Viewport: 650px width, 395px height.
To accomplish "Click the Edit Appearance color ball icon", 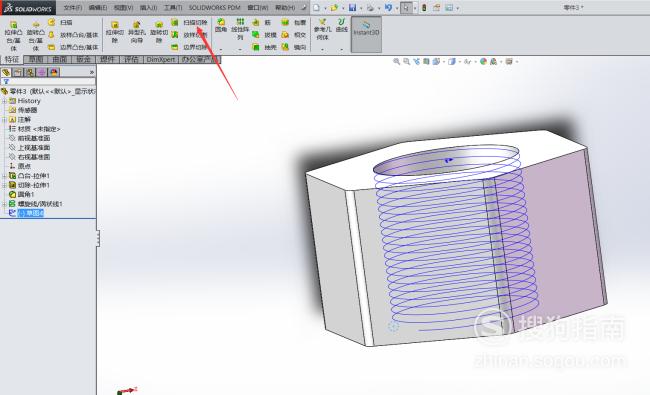I will click(x=483, y=61).
